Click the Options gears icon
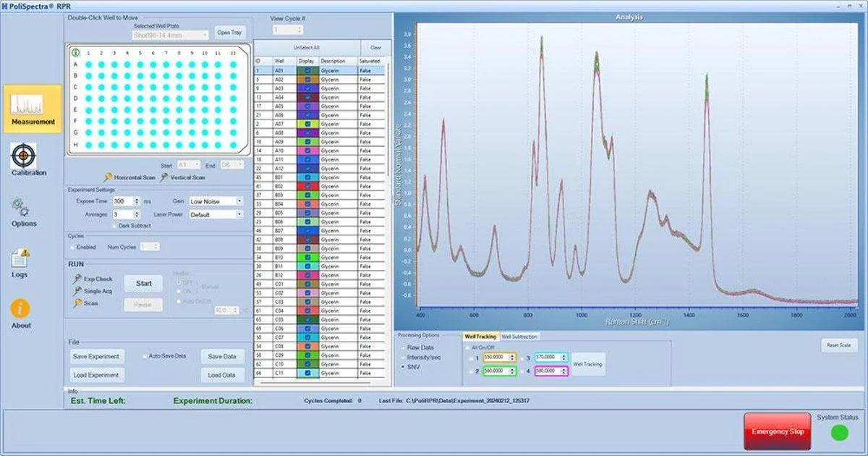This screenshot has height=456, width=868. point(20,208)
